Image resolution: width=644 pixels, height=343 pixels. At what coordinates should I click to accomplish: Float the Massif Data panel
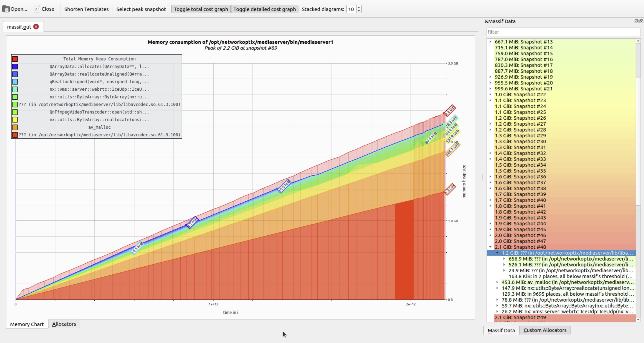click(x=636, y=21)
